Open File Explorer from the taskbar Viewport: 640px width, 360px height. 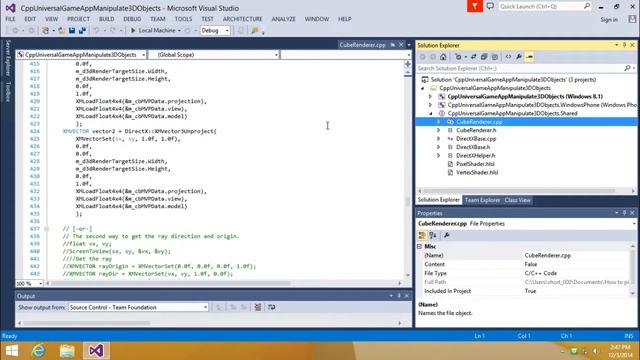tap(67, 351)
